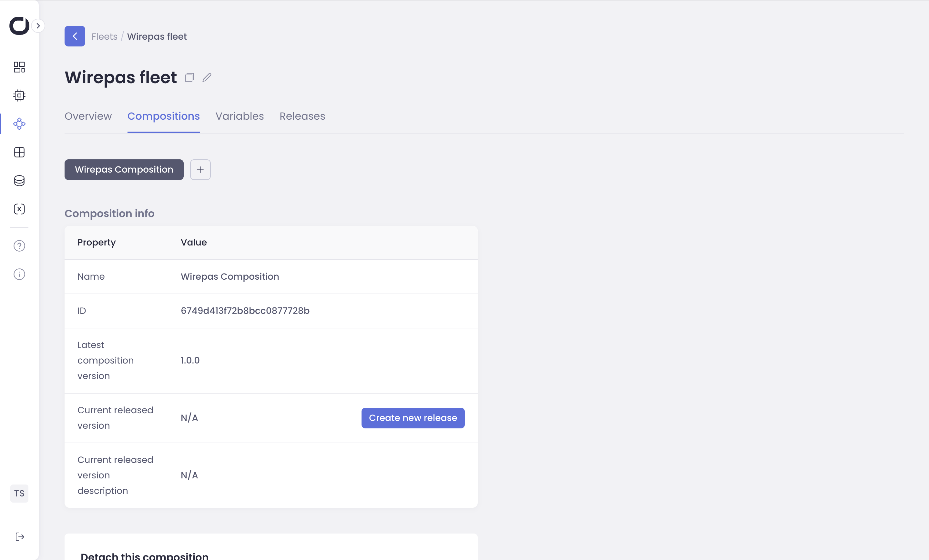Click the dashboard grid icon in sidebar

19,67
